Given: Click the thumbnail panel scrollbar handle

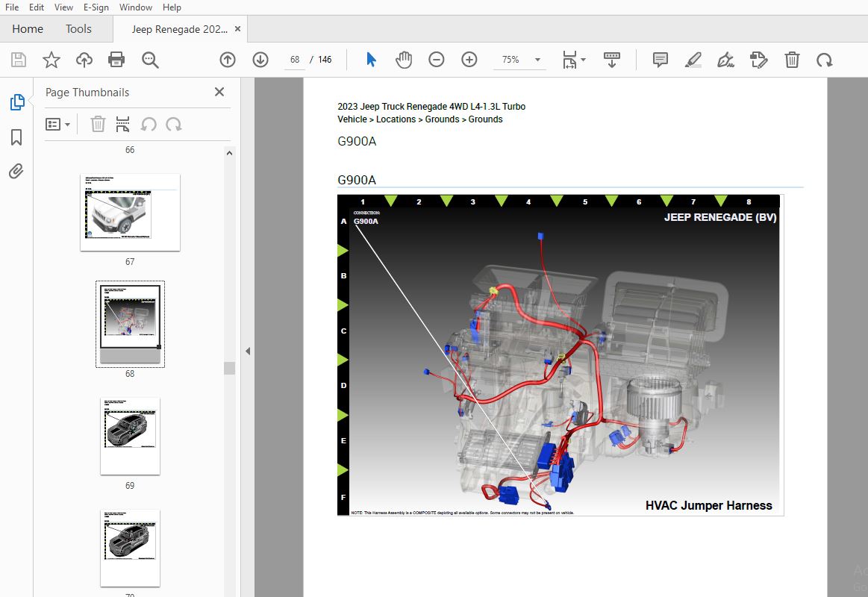Looking at the screenshot, I should coord(229,368).
